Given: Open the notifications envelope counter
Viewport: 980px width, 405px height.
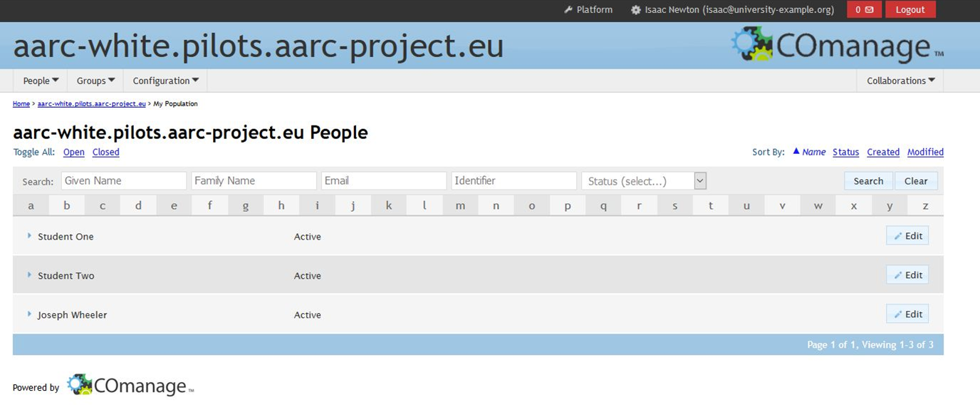Looking at the screenshot, I should (x=864, y=10).
